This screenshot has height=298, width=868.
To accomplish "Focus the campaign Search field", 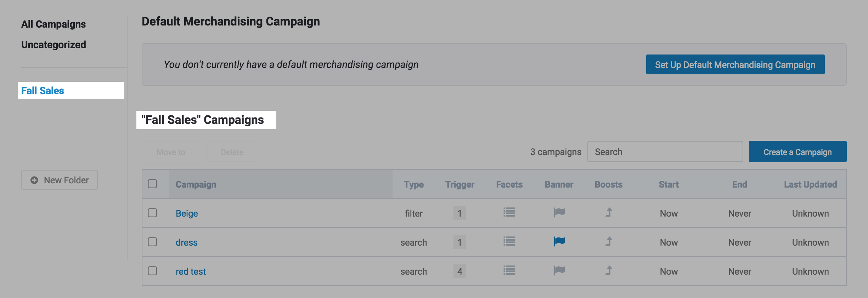I will coord(665,152).
